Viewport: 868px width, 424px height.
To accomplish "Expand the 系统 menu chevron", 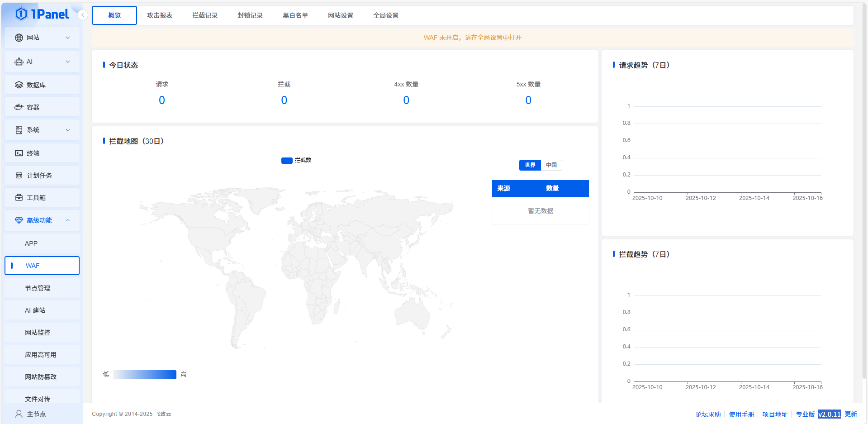I will pyautogui.click(x=68, y=130).
